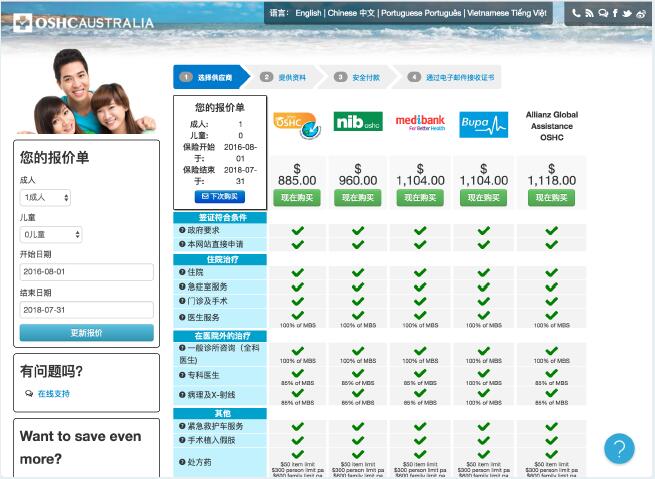Click the info icon beside 急症室服务
Screen dimensions: 655x479
pyautogui.click(x=182, y=286)
